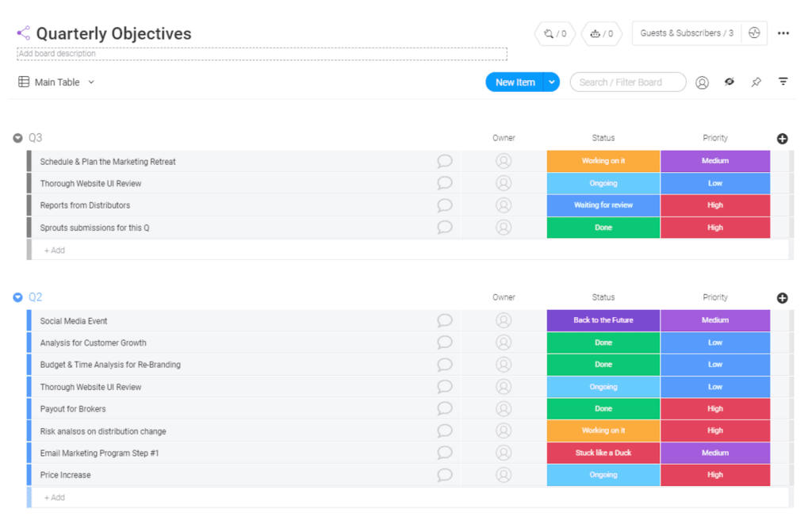The image size is (812, 524).
Task: Click the Main Table grid icon
Action: click(24, 82)
